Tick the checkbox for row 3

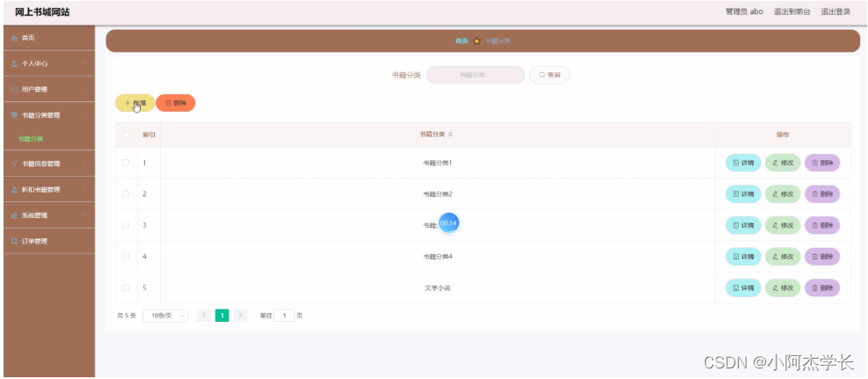127,225
